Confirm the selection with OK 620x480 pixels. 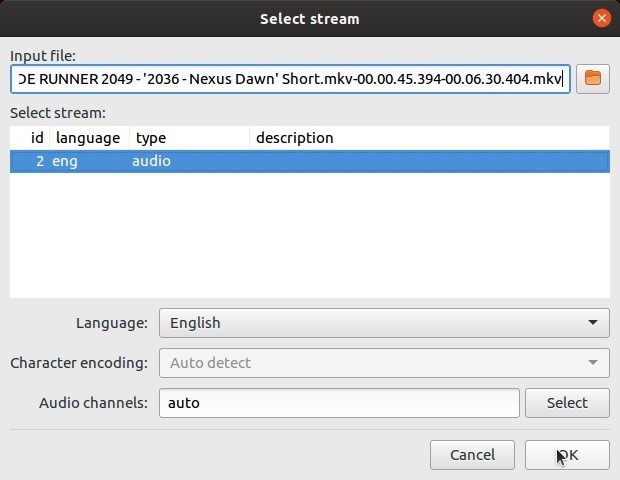(567, 455)
